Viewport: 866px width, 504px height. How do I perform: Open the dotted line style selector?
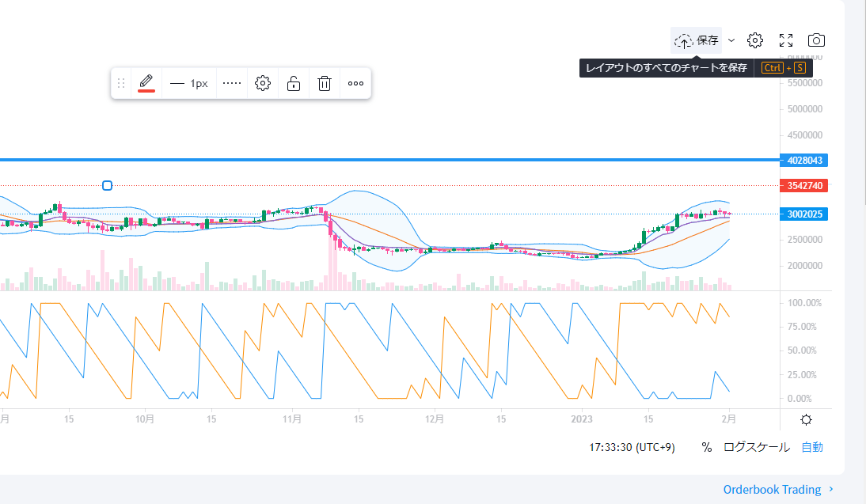(232, 83)
